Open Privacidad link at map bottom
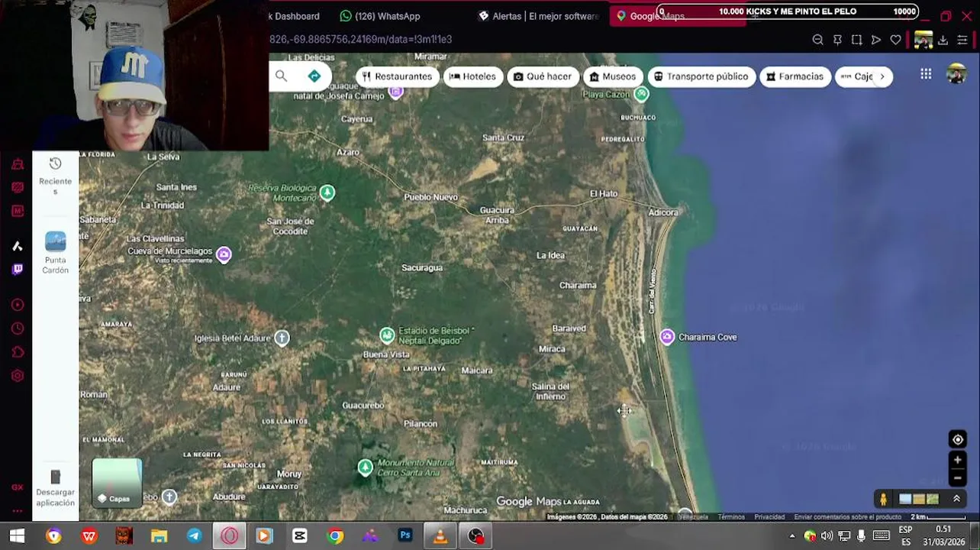Screen dimensions: 980x550 [x=769, y=517]
